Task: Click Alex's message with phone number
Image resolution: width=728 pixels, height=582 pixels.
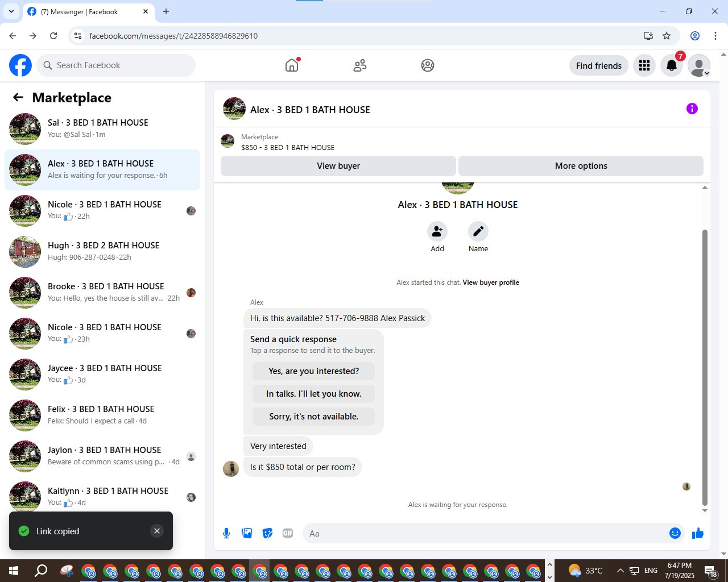Action: [x=337, y=318]
